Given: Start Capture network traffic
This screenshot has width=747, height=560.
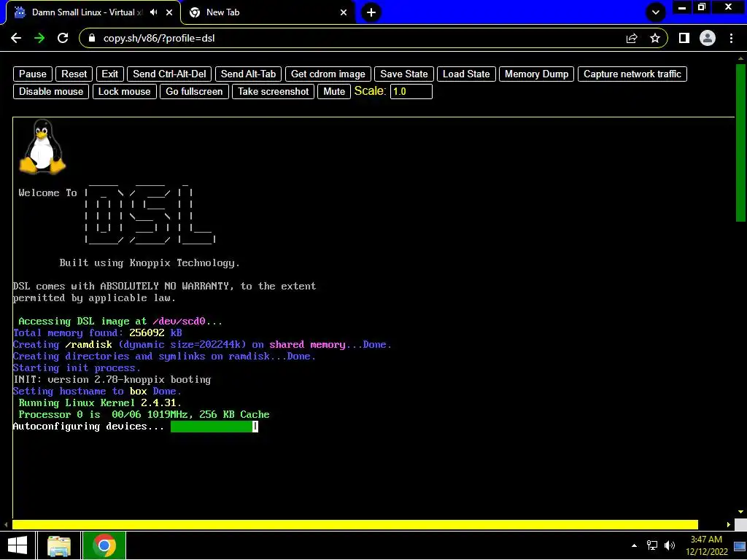Looking at the screenshot, I should pos(632,74).
